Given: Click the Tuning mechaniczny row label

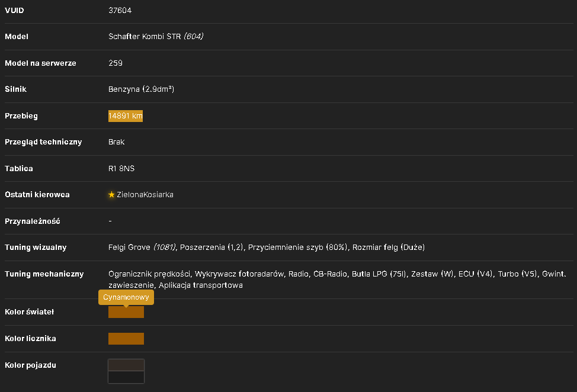Looking at the screenshot, I should pyautogui.click(x=44, y=274).
